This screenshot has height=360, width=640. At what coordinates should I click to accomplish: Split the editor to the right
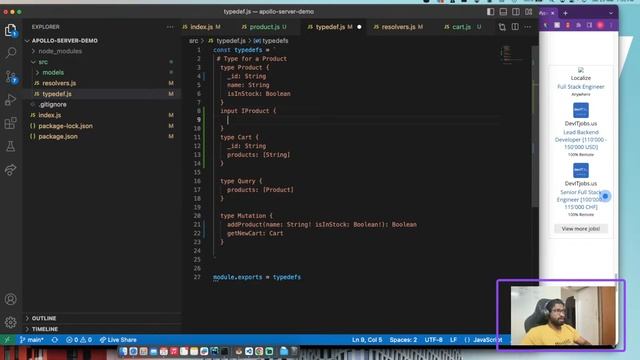(x=515, y=27)
